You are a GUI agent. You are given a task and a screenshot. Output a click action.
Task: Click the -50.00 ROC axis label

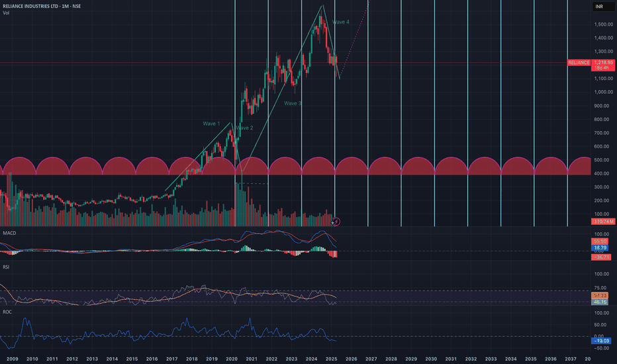[x=601, y=348]
